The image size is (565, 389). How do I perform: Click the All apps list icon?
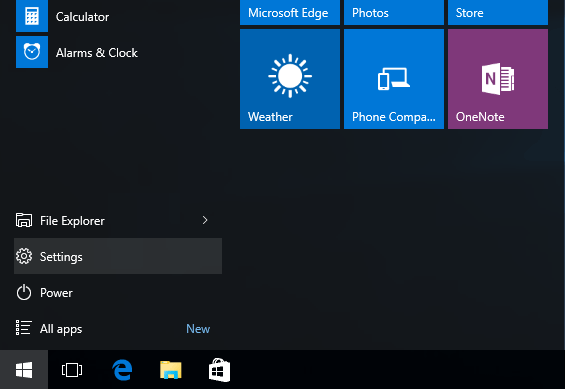[24, 328]
